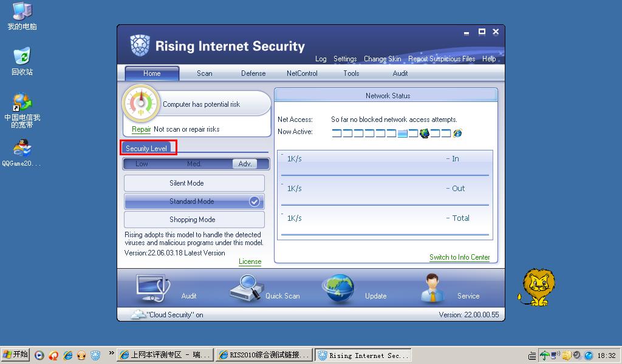Click the Total traffic graph row
The width and height of the screenshot is (622, 364).
point(384,223)
